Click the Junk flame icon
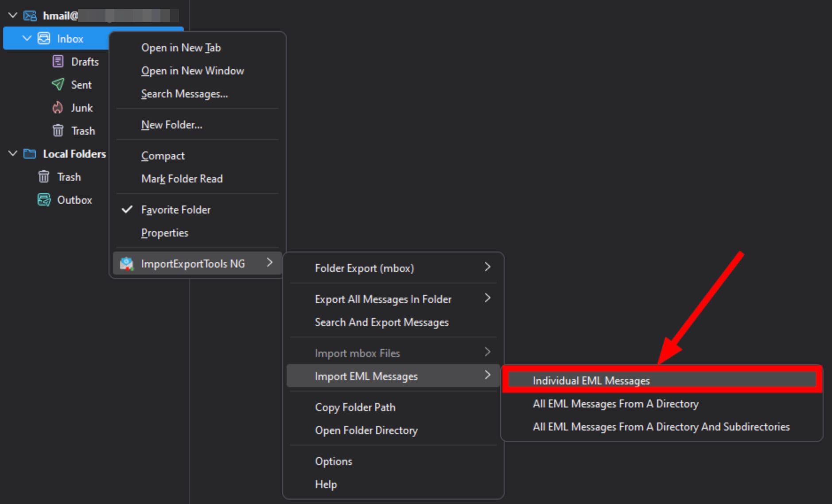Screen dimensions: 832x504 58,107
